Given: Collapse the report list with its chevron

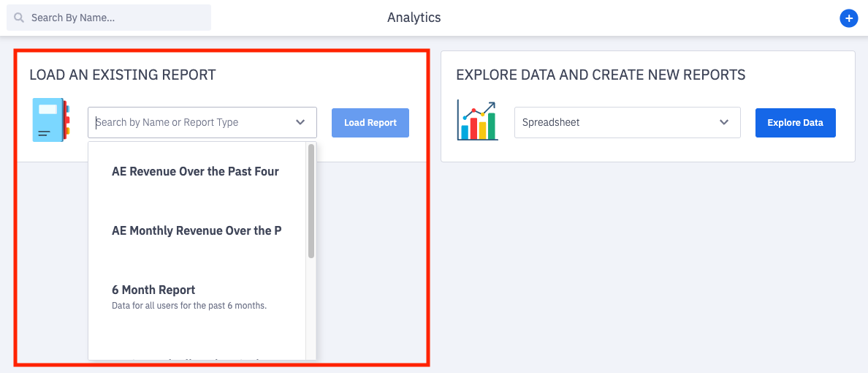Looking at the screenshot, I should pyautogui.click(x=300, y=122).
